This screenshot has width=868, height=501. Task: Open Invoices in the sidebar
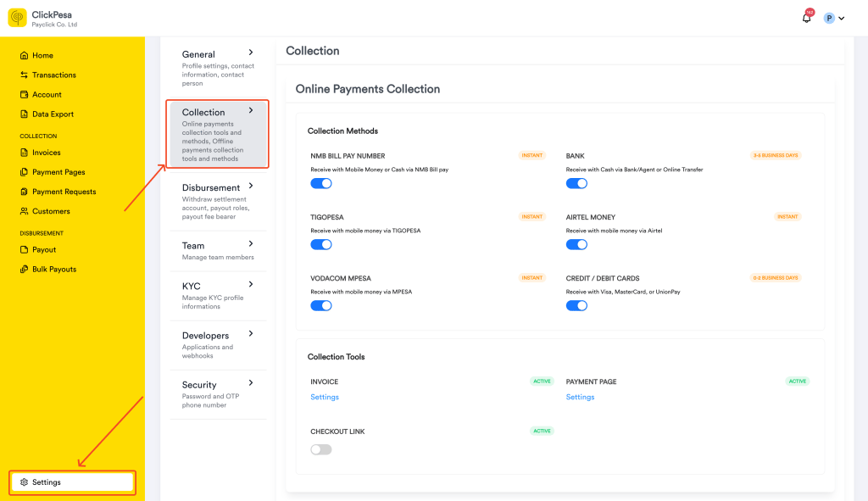[47, 153]
